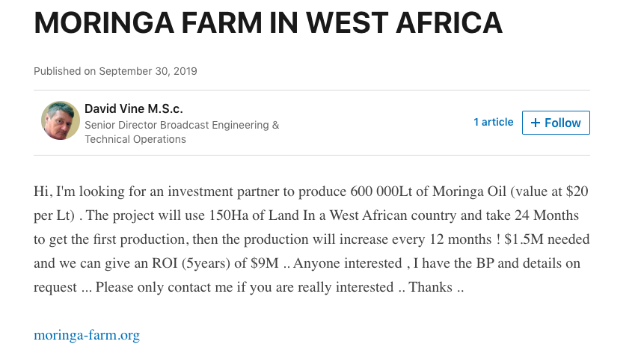Click the Follow button
This screenshot has width=644, height=362.
(x=556, y=123)
